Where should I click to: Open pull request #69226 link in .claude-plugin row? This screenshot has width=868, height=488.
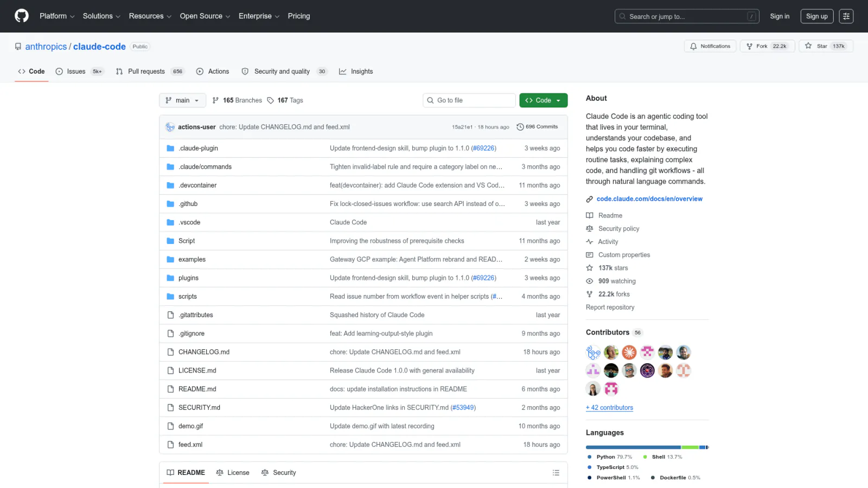(x=483, y=149)
